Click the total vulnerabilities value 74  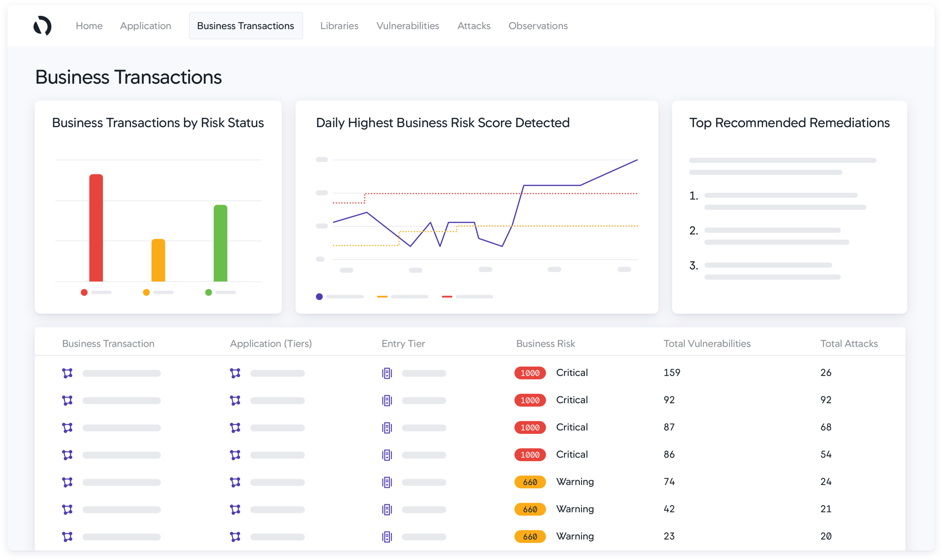click(x=669, y=482)
